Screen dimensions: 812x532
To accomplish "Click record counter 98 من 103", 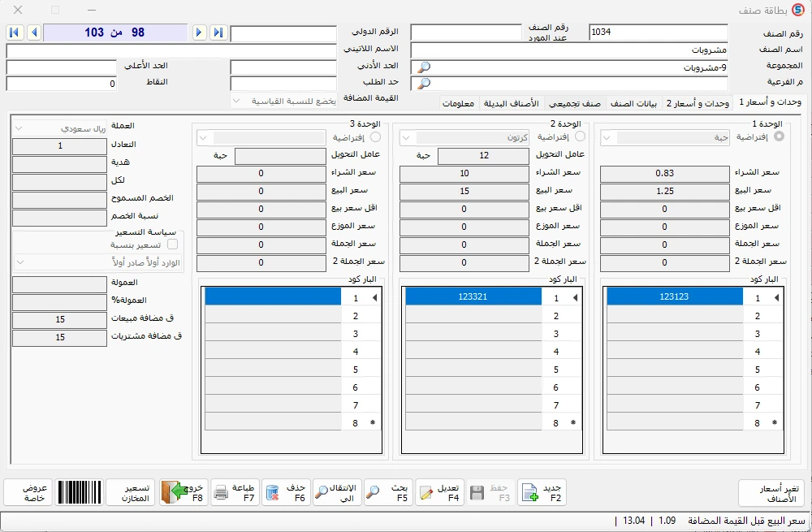I will point(115,32).
